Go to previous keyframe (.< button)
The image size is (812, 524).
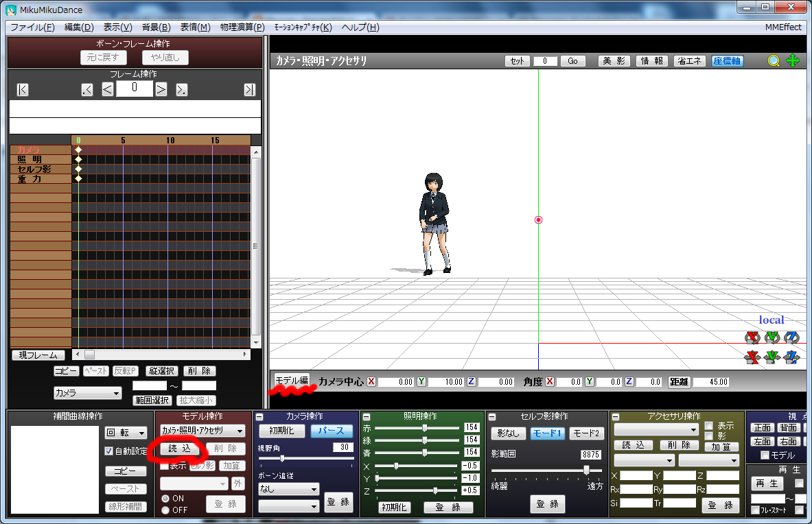pyautogui.click(x=87, y=90)
